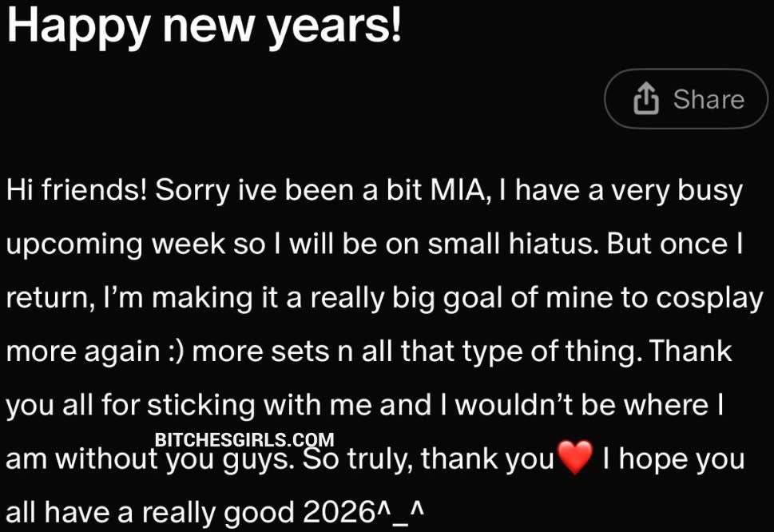Viewport: 774px width, 532px height.
Task: Click the "I hope you" text after the heart
Action: 674,459
